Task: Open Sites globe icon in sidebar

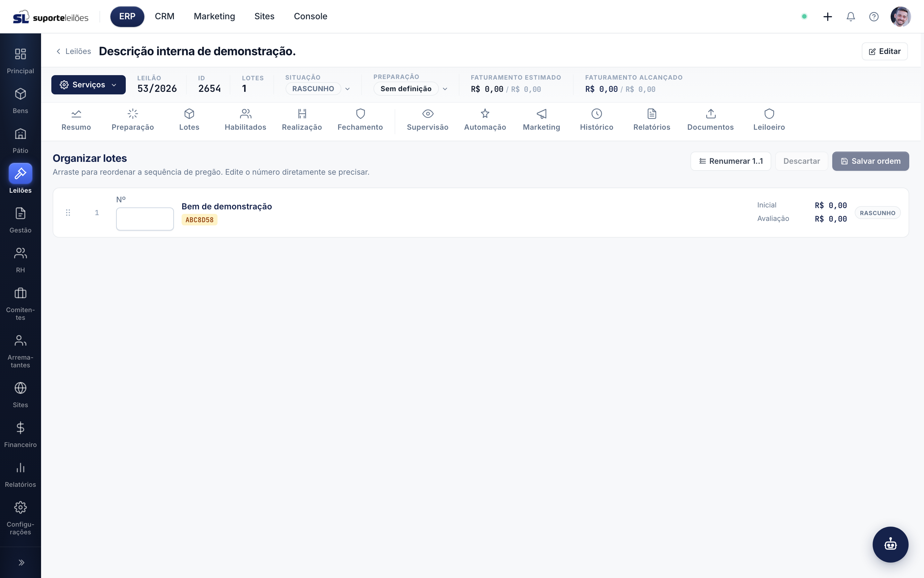Action: point(20,388)
